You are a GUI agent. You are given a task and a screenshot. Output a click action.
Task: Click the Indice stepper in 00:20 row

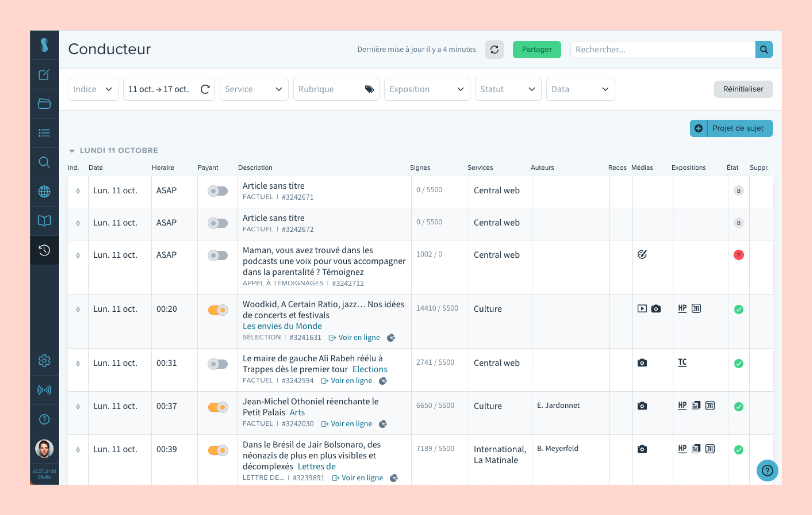(x=78, y=309)
